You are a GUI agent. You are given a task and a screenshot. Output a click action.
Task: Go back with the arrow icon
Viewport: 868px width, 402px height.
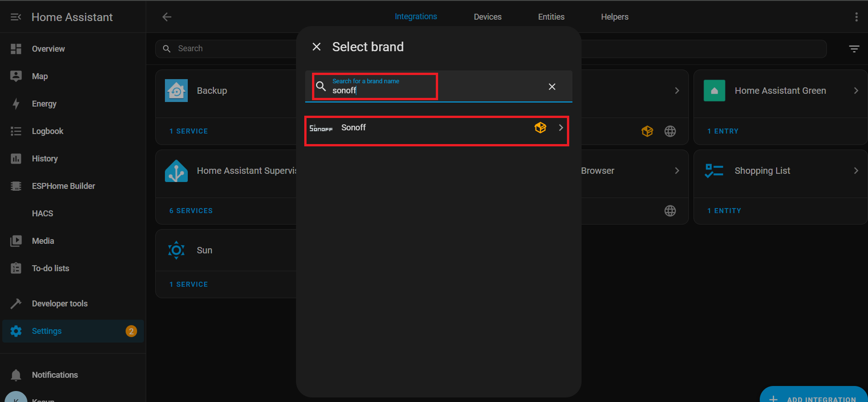pyautogui.click(x=167, y=17)
